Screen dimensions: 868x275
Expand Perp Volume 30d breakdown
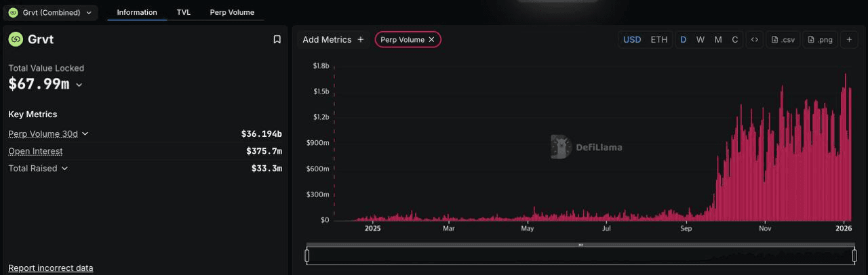pyautogui.click(x=85, y=134)
